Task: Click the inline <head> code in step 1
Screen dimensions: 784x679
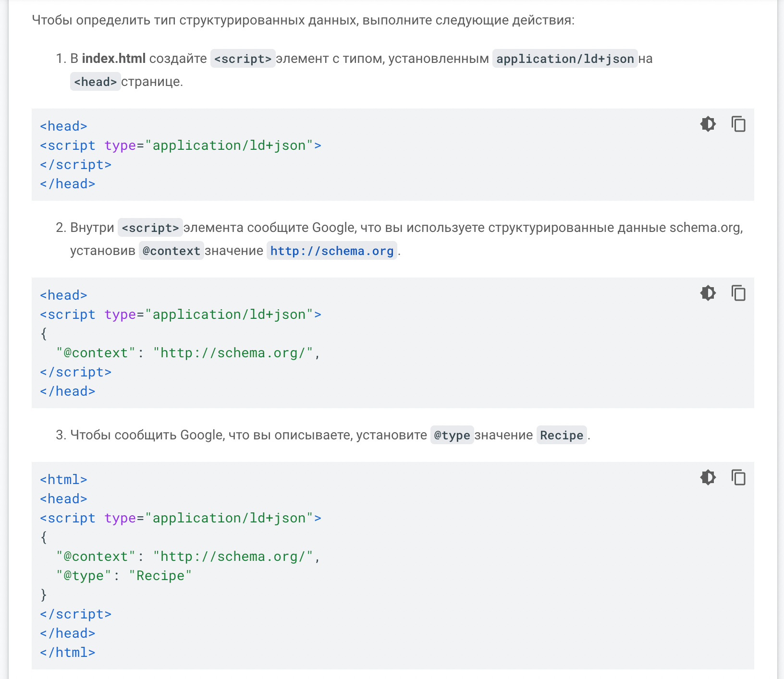Action: coord(95,82)
